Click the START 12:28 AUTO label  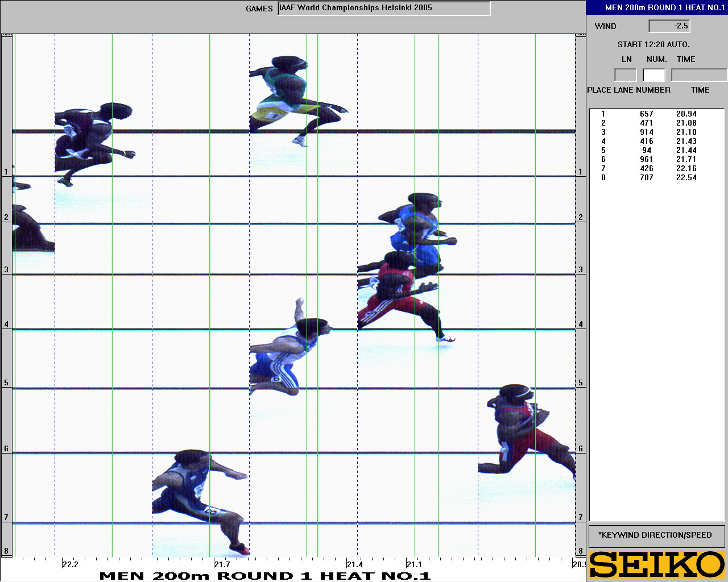click(653, 44)
